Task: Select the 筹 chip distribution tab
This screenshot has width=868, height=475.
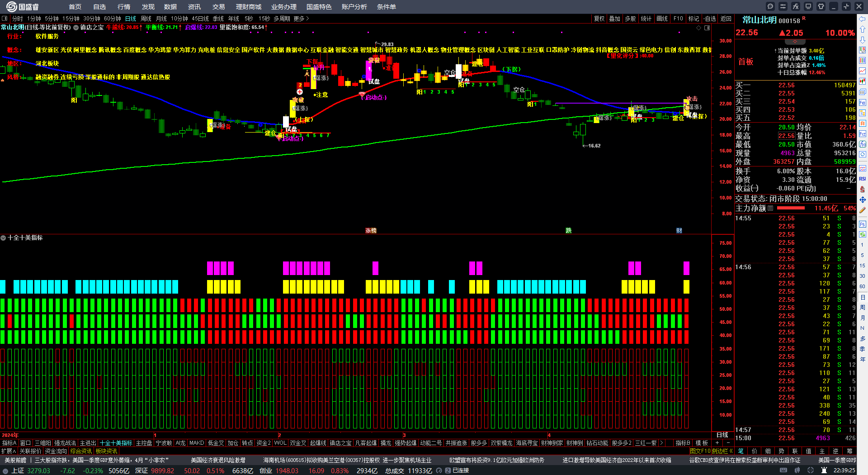Action: [849, 451]
